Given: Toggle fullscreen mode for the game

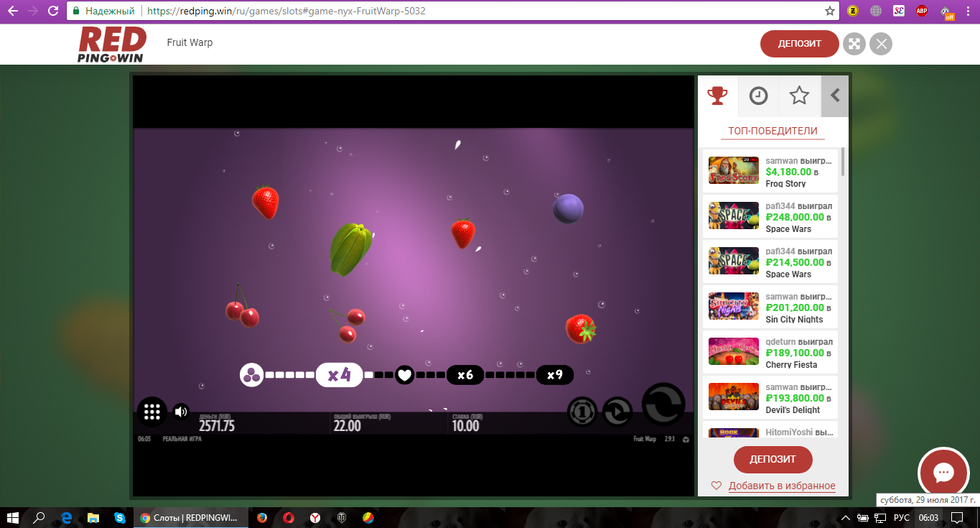Looking at the screenshot, I should tap(854, 44).
